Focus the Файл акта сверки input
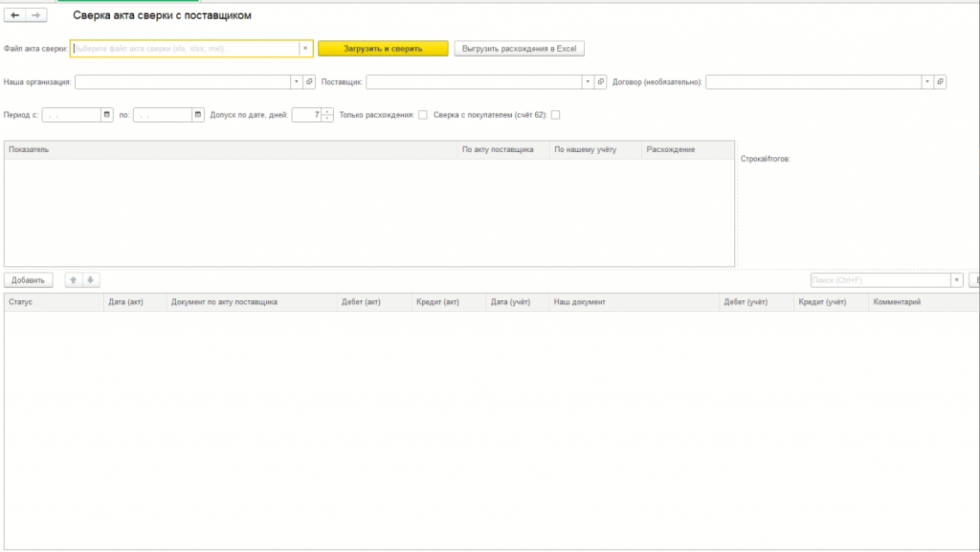 (x=185, y=48)
